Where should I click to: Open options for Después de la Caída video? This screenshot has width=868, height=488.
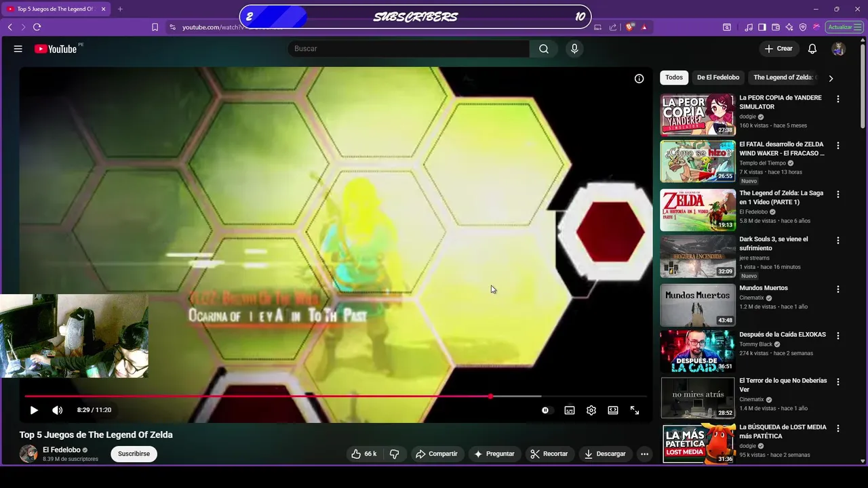pyautogui.click(x=838, y=335)
